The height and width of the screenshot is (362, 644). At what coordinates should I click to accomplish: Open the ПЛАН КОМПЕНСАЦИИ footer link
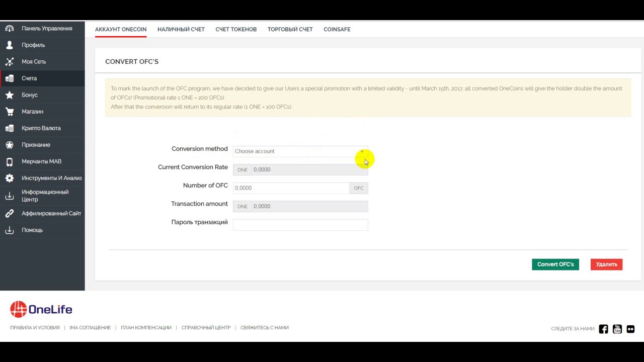coord(146,328)
